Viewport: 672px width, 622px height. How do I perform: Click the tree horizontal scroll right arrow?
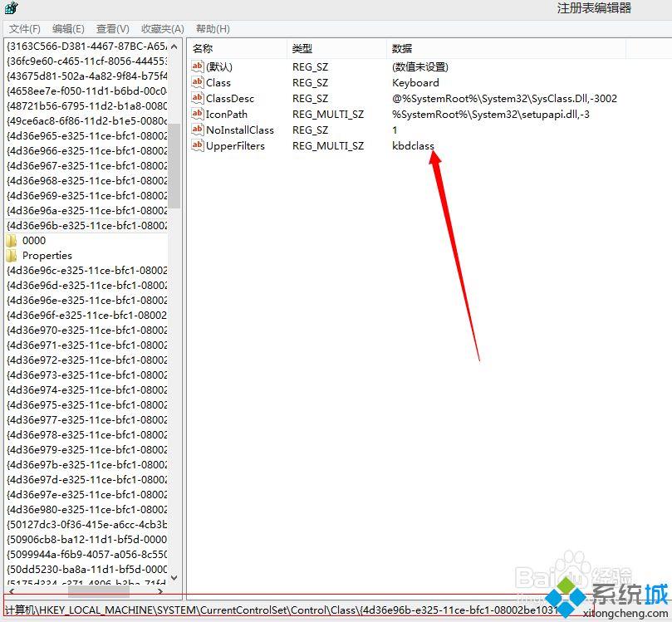click(x=160, y=591)
